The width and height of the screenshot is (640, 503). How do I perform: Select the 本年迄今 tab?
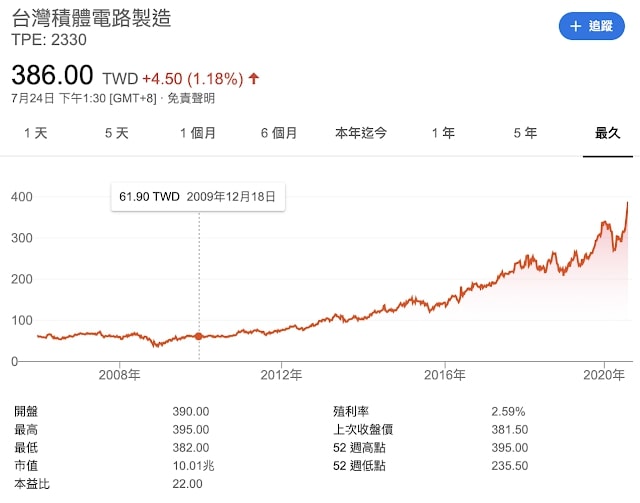point(361,133)
